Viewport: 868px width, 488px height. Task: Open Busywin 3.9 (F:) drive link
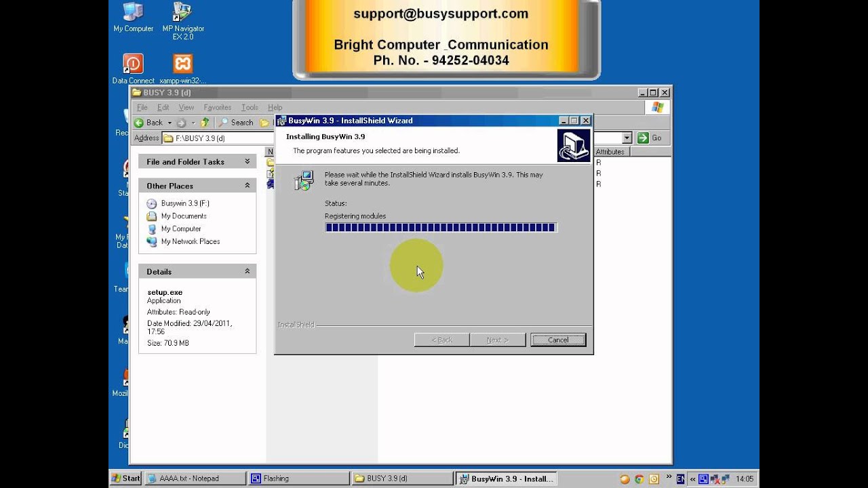pyautogui.click(x=179, y=203)
